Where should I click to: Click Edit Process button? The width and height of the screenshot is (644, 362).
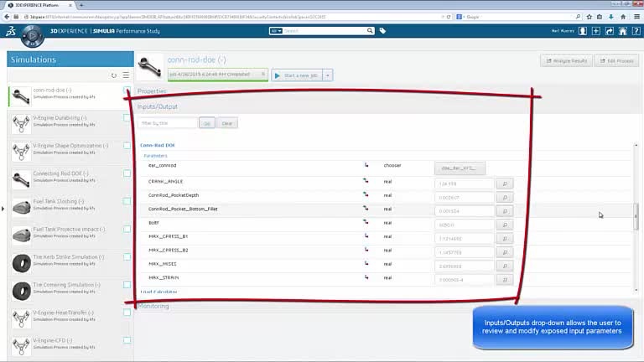tap(616, 60)
